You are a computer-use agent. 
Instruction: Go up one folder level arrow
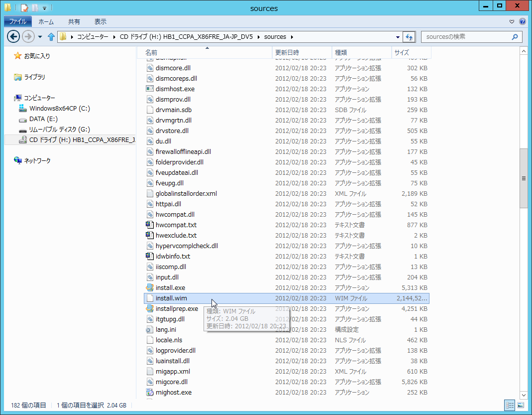coord(51,37)
